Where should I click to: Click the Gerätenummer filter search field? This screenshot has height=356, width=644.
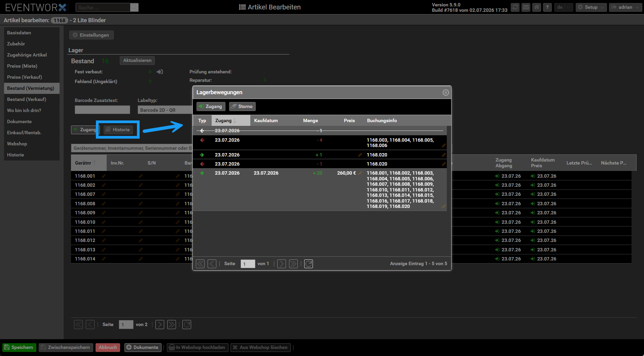click(x=132, y=148)
